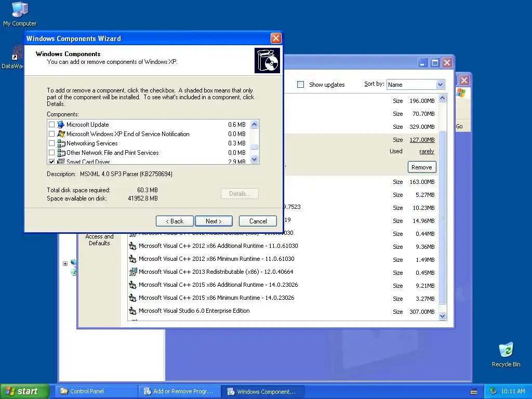This screenshot has width=532, height=399.
Task: Click the Remove button for selected program
Action: tap(422, 167)
